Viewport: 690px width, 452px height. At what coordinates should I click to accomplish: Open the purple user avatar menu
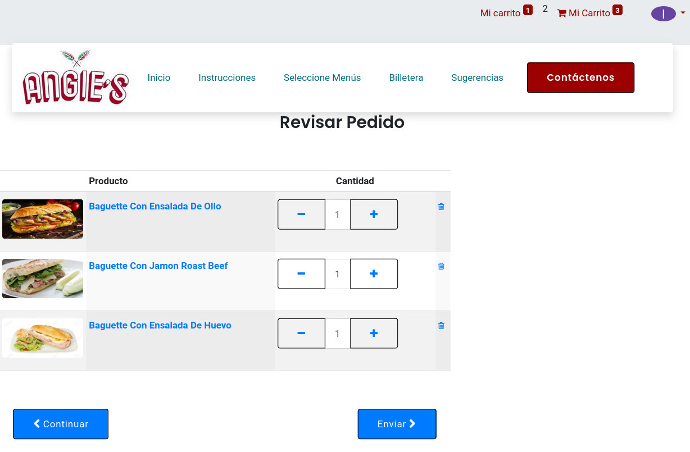pyautogui.click(x=664, y=14)
